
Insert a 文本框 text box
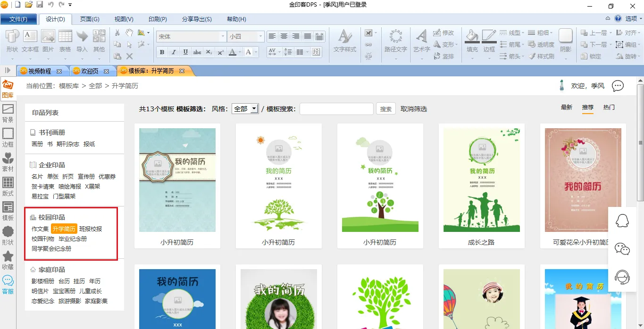tap(30, 41)
